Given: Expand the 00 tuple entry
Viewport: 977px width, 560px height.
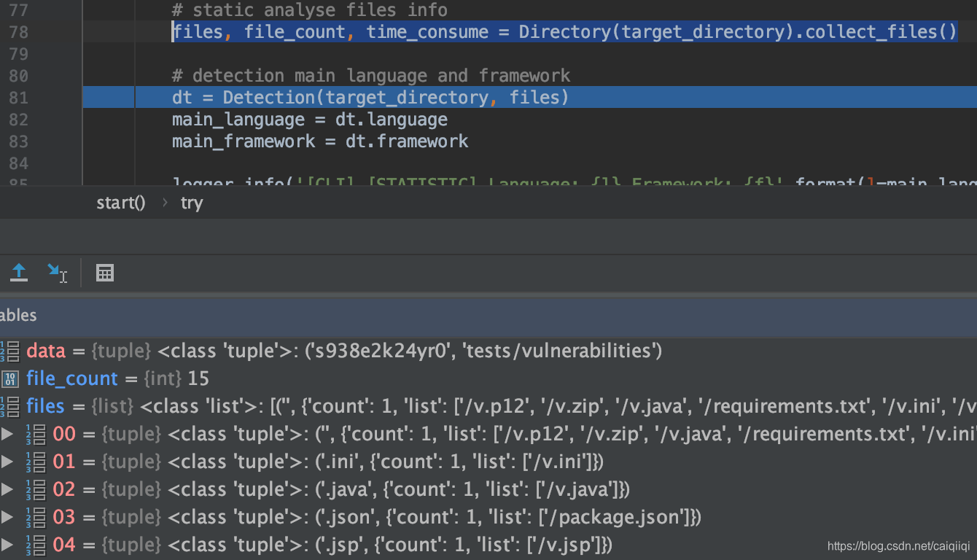Looking at the screenshot, I should click(x=7, y=434).
